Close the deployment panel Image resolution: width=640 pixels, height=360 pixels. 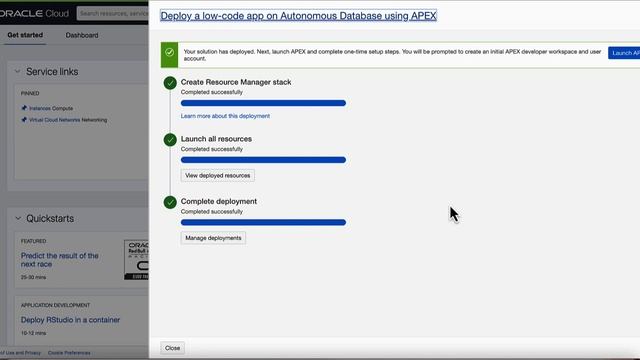(x=172, y=348)
